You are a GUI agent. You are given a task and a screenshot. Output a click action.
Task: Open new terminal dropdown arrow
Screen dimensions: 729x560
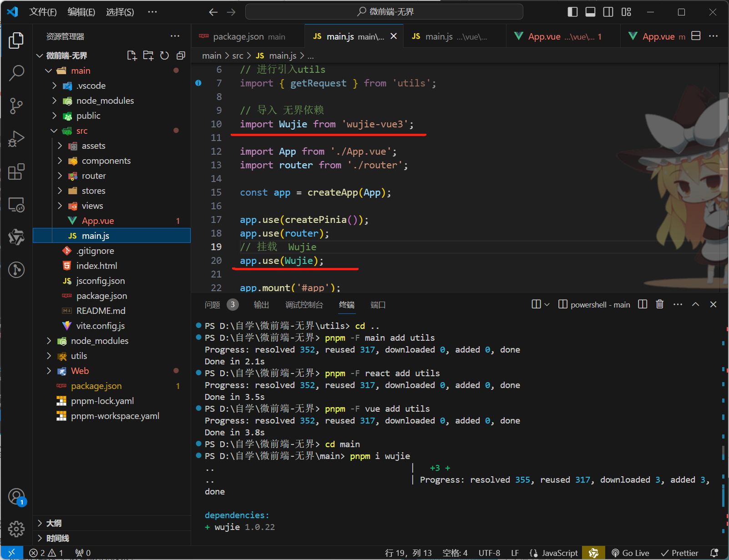click(547, 304)
